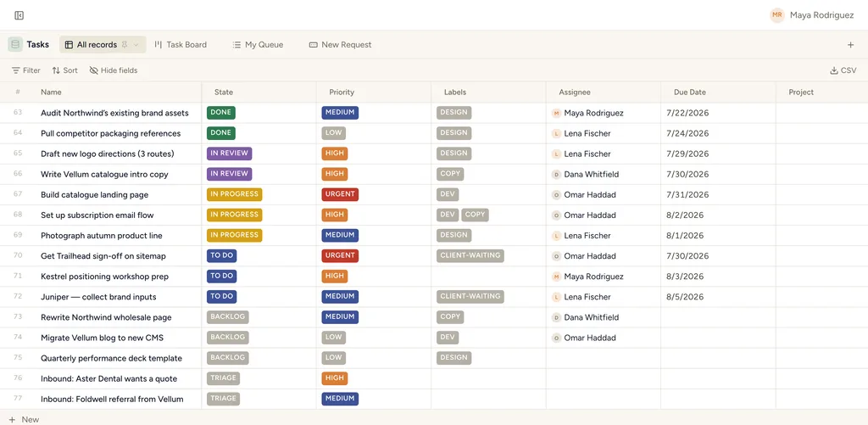Click HIGH priority of Aster Dental row
The width and height of the screenshot is (868, 425).
tap(334, 378)
